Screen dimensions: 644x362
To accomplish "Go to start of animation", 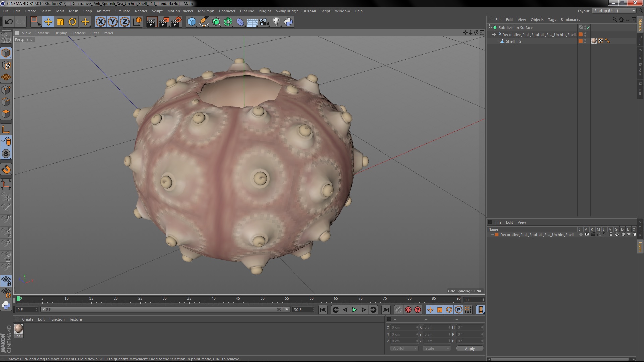I will pyautogui.click(x=323, y=310).
